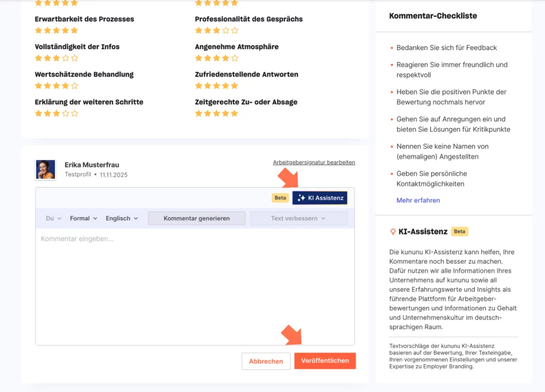The width and height of the screenshot is (545, 392).
Task: Click Erika Musterfrau's profile picture
Action: point(45,170)
